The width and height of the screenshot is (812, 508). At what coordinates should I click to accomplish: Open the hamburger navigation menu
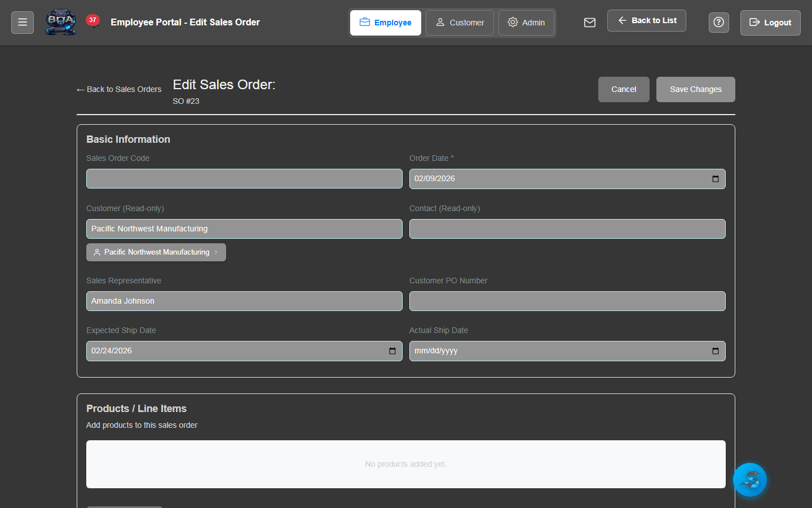pos(22,22)
